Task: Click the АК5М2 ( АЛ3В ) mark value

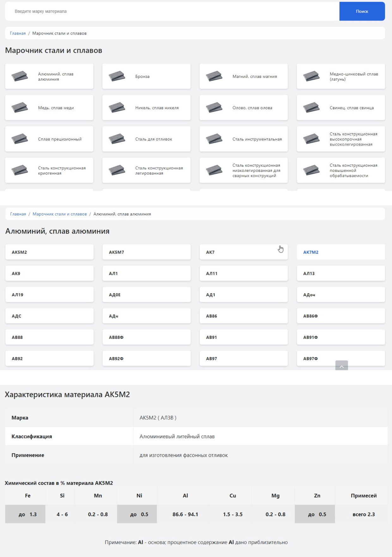Action: pyautogui.click(x=158, y=417)
